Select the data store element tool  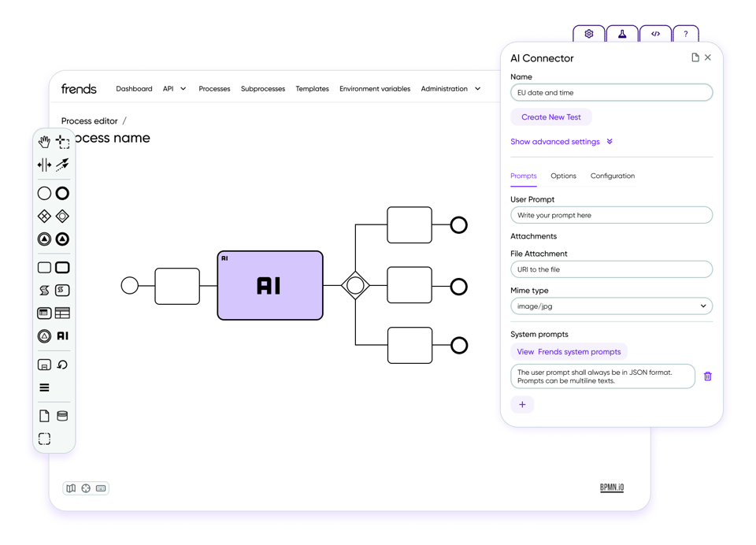(x=62, y=416)
